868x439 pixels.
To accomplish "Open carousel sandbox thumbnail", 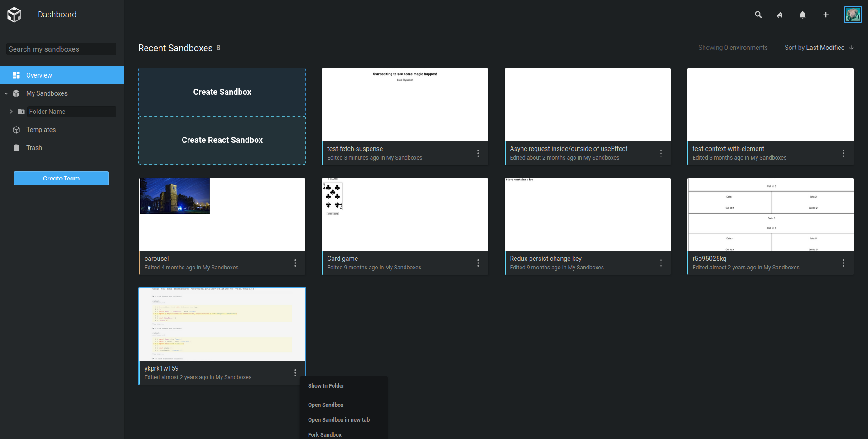I will [x=222, y=215].
